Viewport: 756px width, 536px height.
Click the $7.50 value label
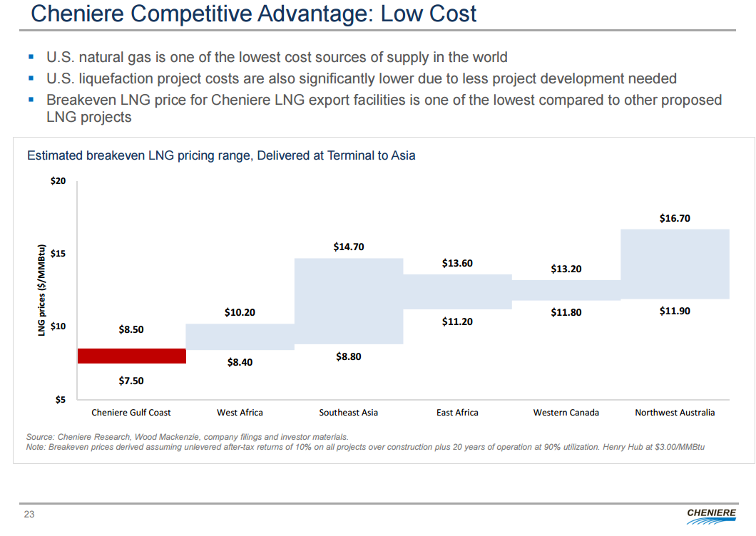[131, 381]
